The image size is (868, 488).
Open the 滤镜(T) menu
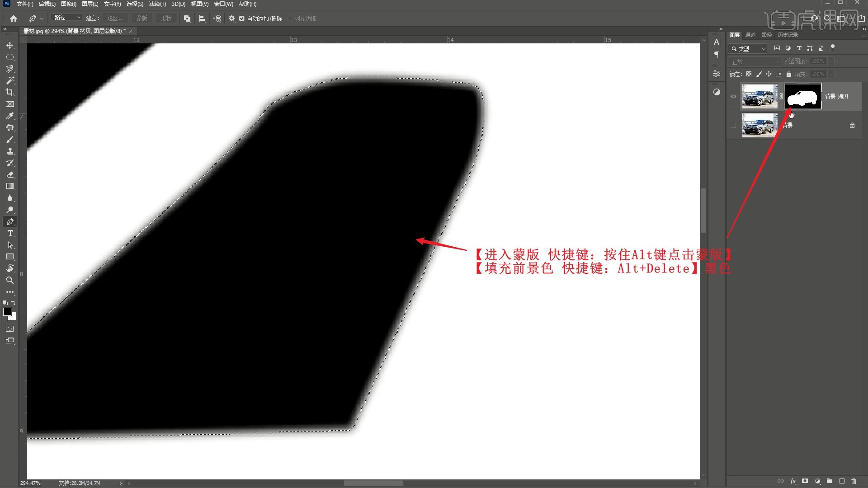157,4
